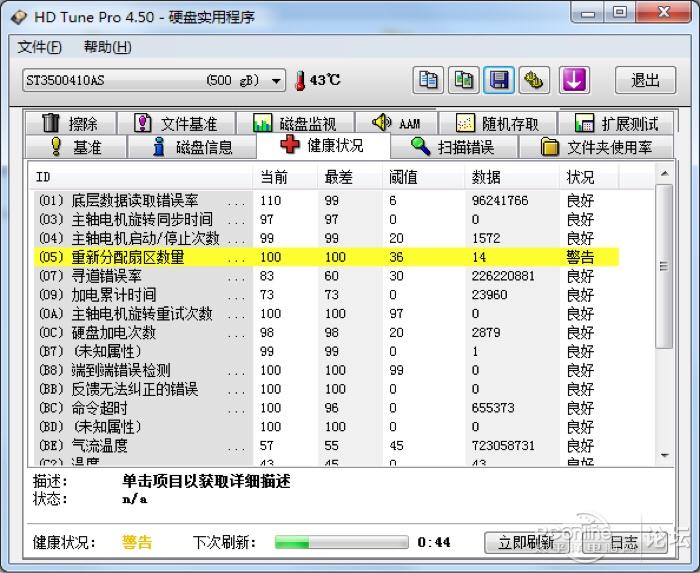Click the info icon of 磁盘信息 tab

coord(158,146)
